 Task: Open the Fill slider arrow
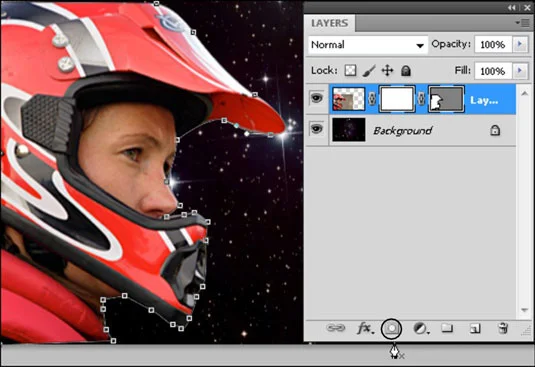[x=520, y=71]
